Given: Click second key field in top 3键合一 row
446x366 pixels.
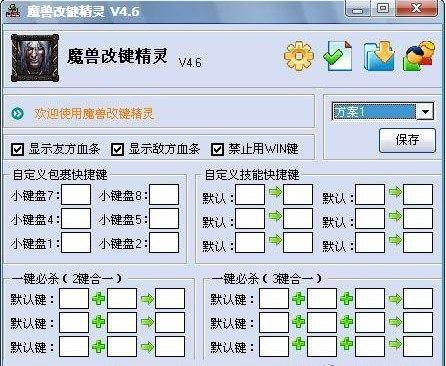Looking at the screenshot, I should (322, 298).
